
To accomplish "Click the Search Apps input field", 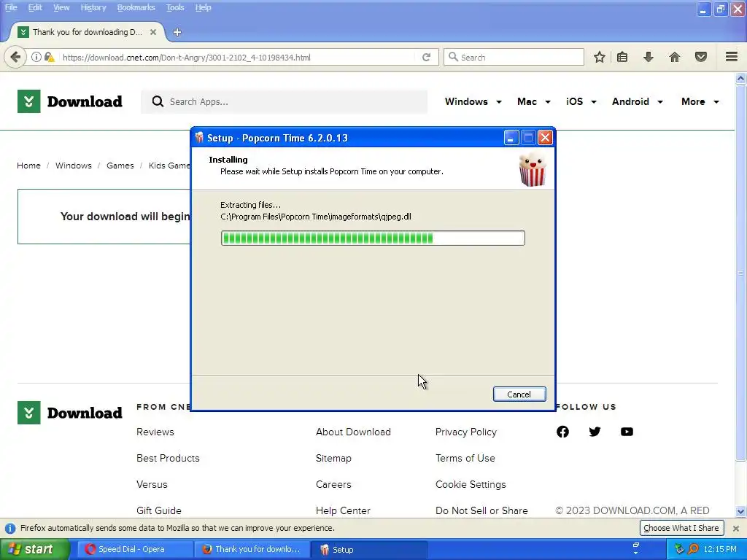I will pyautogui.click(x=284, y=101).
